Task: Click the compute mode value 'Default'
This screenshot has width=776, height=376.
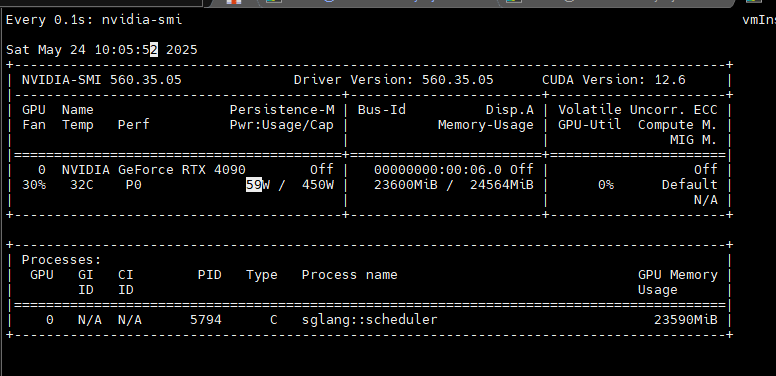Action: 690,185
